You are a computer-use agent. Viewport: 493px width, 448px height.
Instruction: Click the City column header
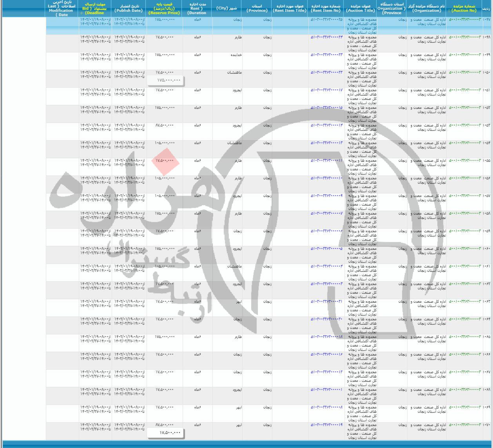tap(227, 8)
